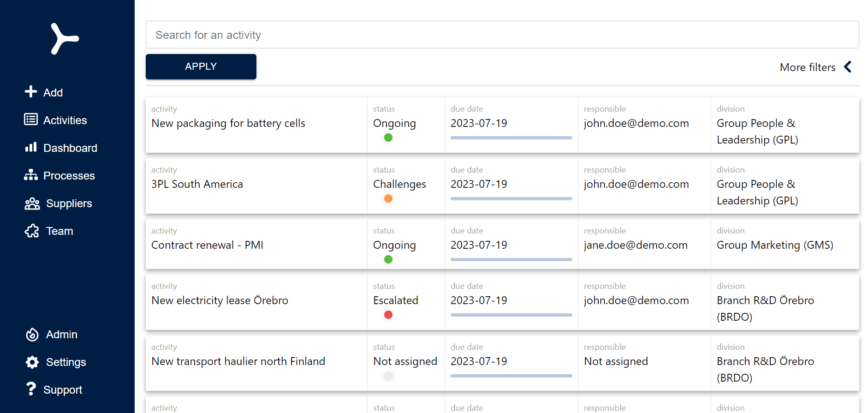Screen dimensions: 868x413
Task: Click the app logo in sidebar
Action: (x=65, y=39)
